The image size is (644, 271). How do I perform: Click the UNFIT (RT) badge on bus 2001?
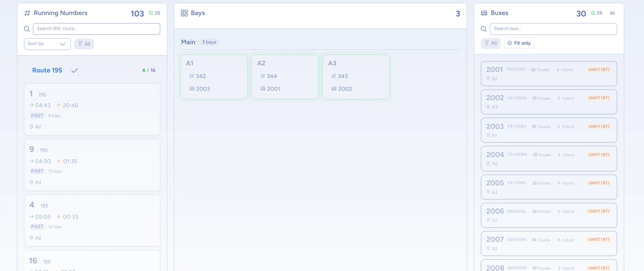(598, 70)
